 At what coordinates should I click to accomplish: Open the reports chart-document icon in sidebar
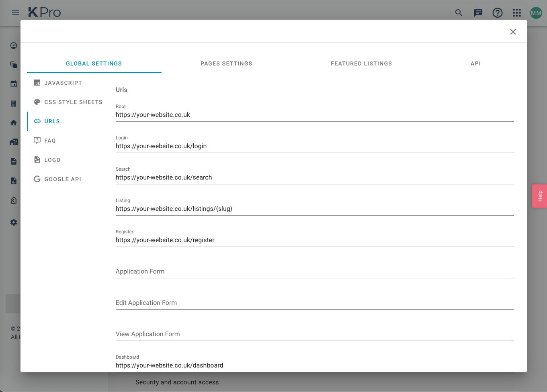pyautogui.click(x=13, y=181)
